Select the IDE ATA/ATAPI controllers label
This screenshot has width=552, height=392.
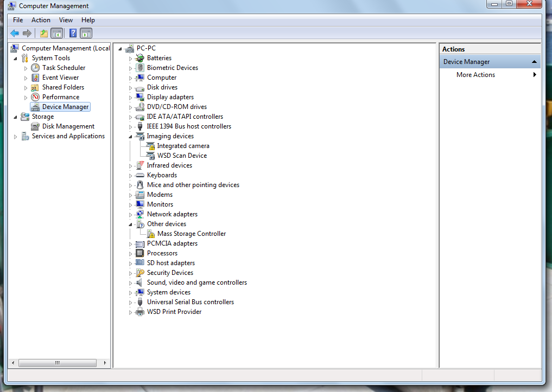[x=185, y=117]
